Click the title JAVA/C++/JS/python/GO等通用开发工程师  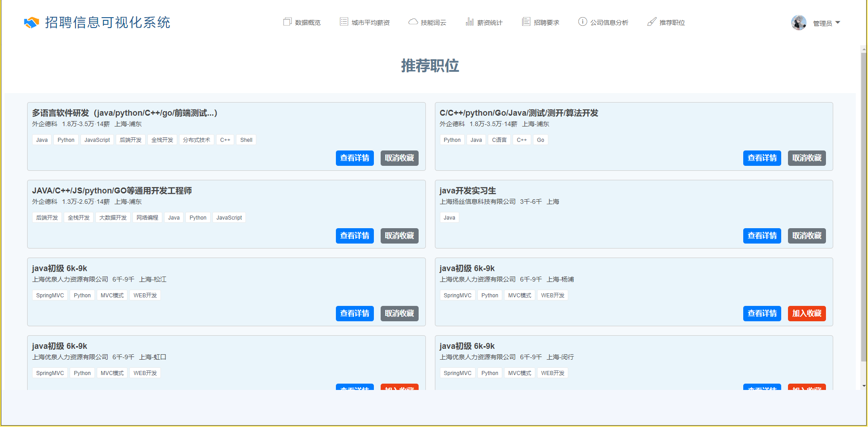(112, 191)
